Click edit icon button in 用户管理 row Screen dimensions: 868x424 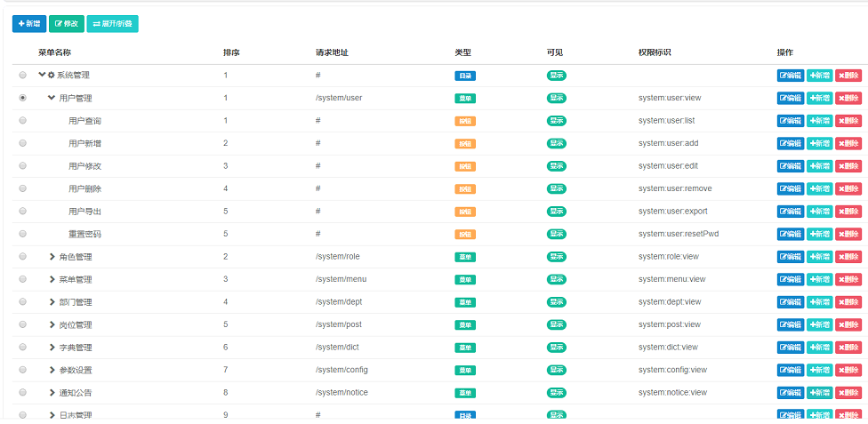pyautogui.click(x=791, y=98)
